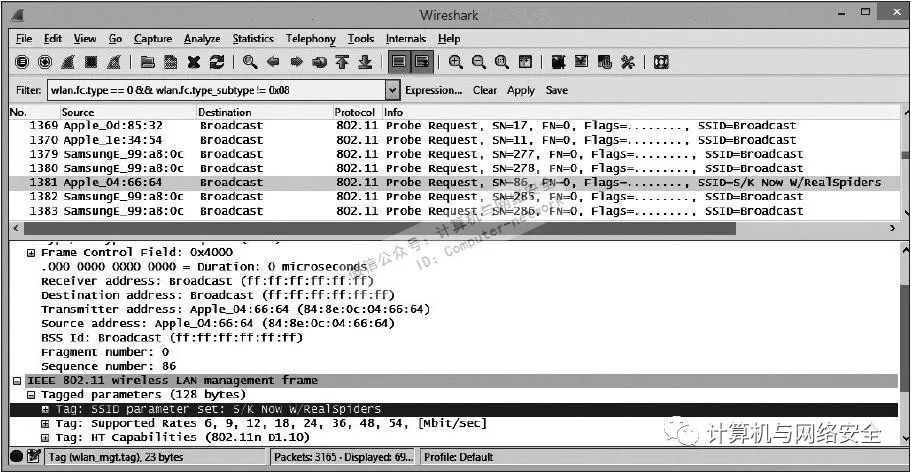Open preferences wrench icon
The height and width of the screenshot is (473, 911).
pos(627,62)
